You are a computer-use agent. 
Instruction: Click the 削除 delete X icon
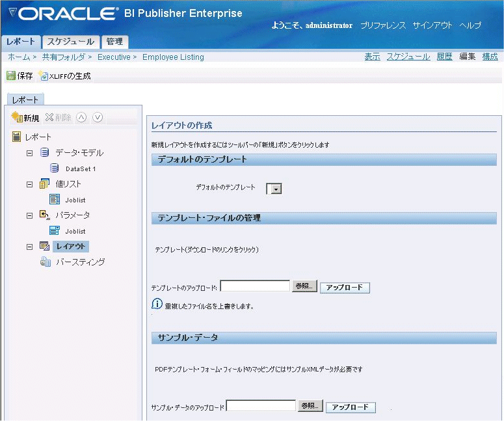49,117
